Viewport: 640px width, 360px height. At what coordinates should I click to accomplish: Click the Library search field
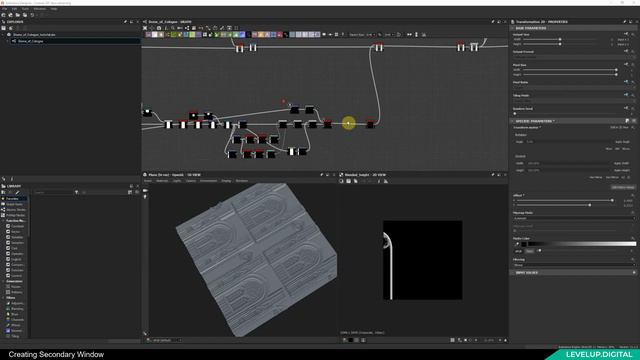(54, 192)
